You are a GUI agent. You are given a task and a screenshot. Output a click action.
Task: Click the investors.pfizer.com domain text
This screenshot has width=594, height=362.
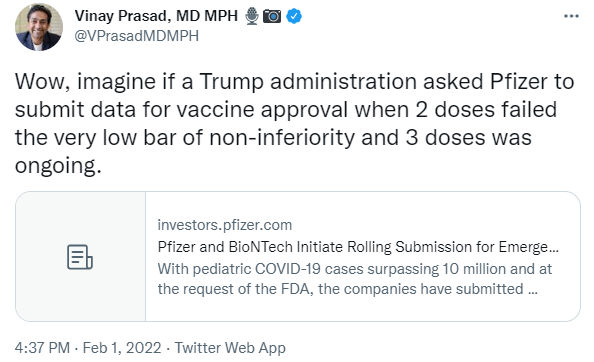point(225,225)
